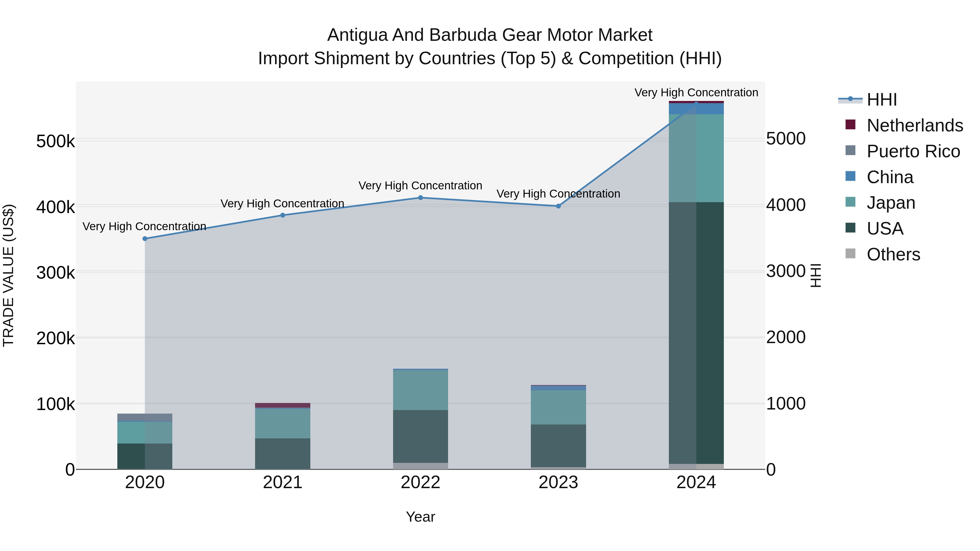This screenshot has height=551, width=980.
Task: Click the 2000 HHI axis tick label
Action: tap(786, 337)
